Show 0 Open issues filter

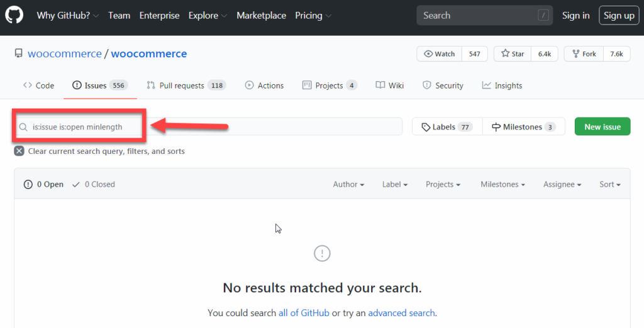[43, 184]
